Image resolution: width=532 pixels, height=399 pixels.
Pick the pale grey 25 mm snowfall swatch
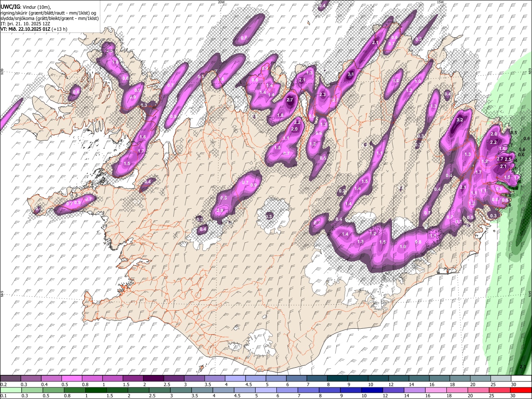[x=501, y=379]
